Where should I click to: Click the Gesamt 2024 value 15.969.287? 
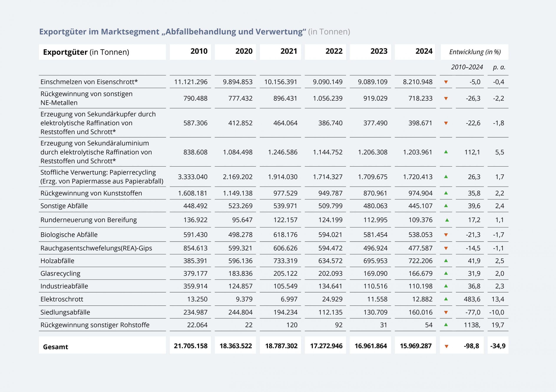(415, 346)
